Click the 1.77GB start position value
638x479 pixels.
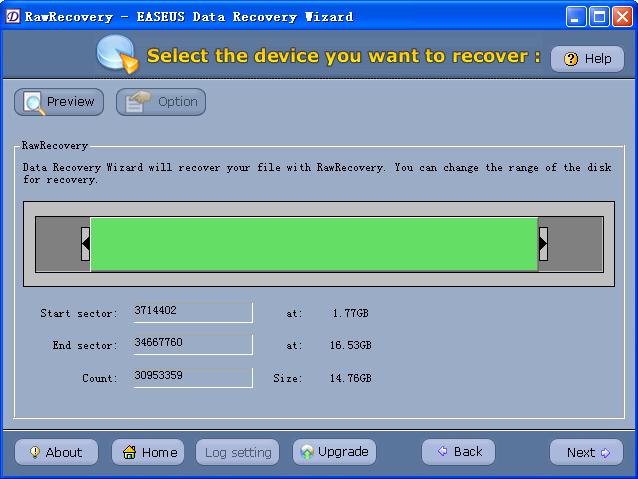(350, 313)
